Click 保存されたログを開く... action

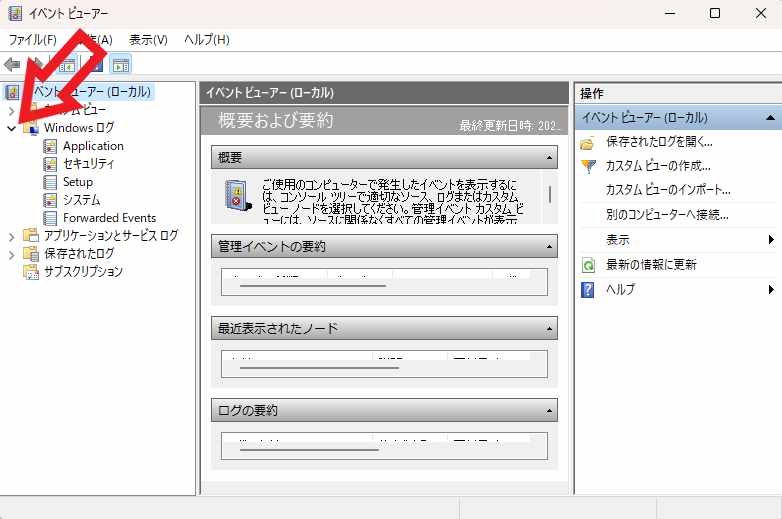click(659, 142)
